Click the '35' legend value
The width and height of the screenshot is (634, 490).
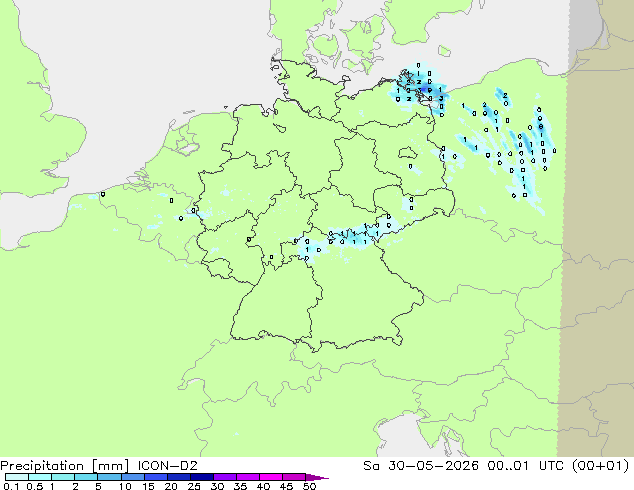(240, 486)
